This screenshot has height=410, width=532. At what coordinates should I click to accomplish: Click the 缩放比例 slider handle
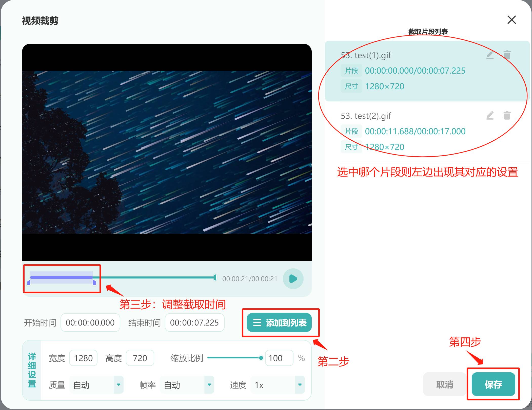coord(261,358)
